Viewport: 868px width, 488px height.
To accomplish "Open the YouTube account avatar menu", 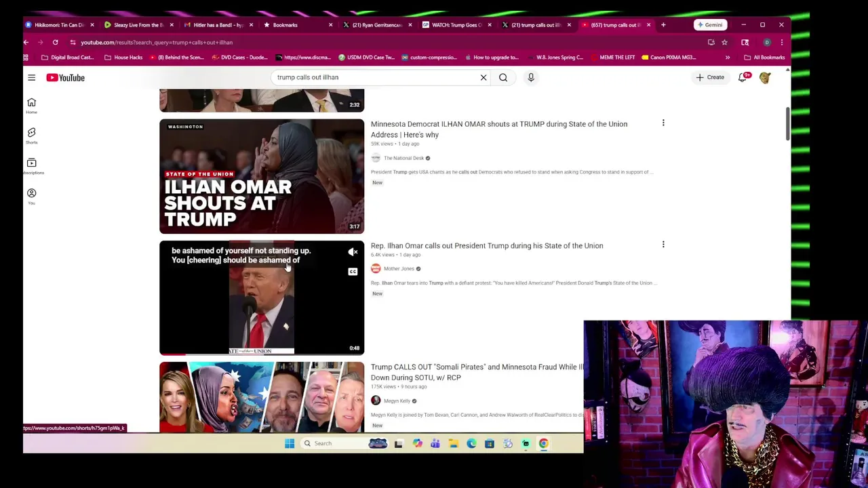I will [765, 77].
